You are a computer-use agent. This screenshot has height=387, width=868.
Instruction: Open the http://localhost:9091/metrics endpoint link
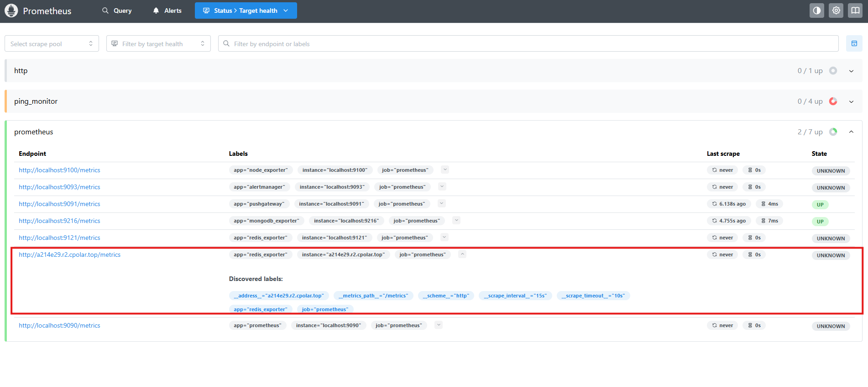click(59, 204)
